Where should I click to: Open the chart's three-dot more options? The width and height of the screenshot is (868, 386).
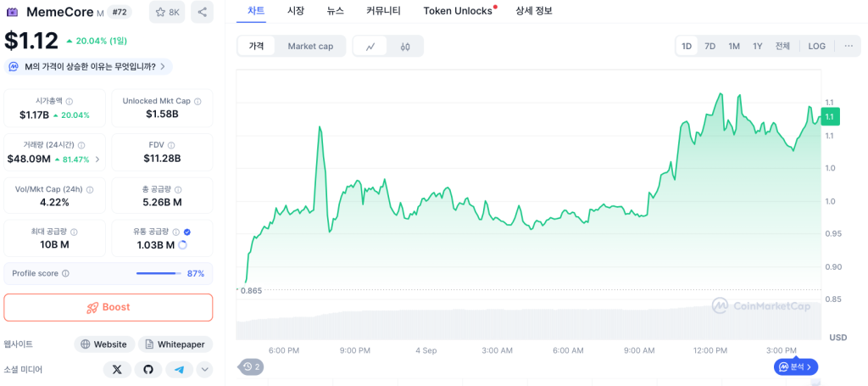point(849,46)
